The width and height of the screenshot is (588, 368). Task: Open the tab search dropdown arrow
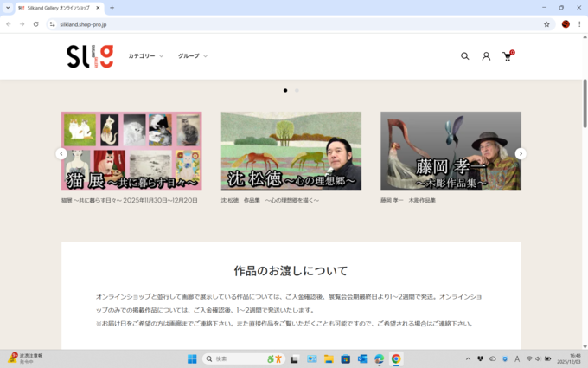coord(8,8)
